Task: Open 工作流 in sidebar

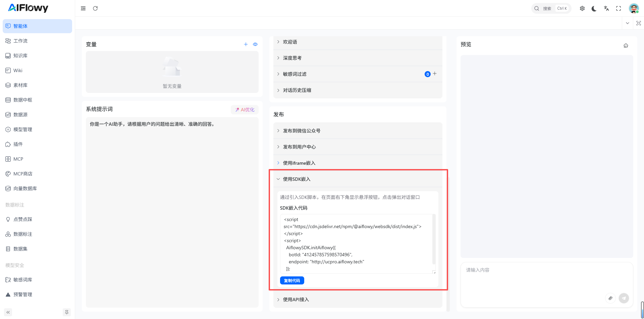Action: (x=37, y=41)
